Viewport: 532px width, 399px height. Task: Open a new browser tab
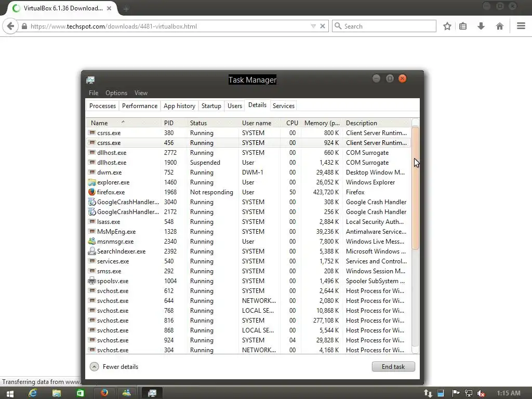tap(126, 8)
